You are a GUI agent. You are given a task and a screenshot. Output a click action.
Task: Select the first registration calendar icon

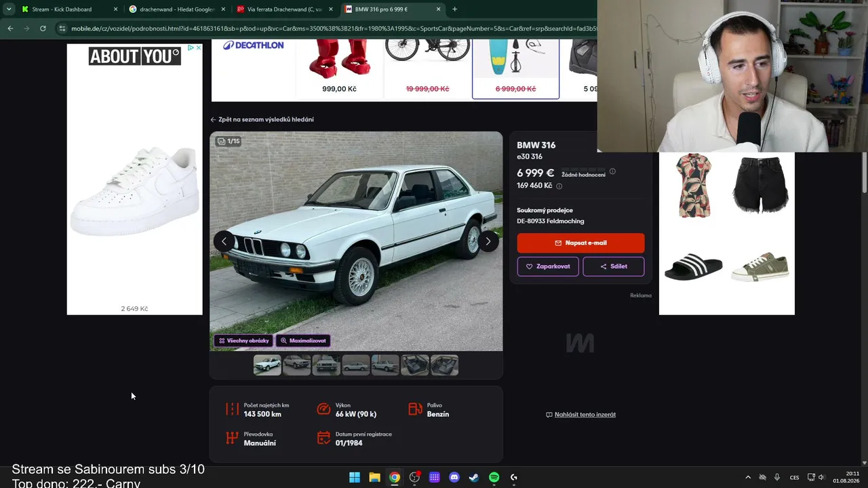323,438
